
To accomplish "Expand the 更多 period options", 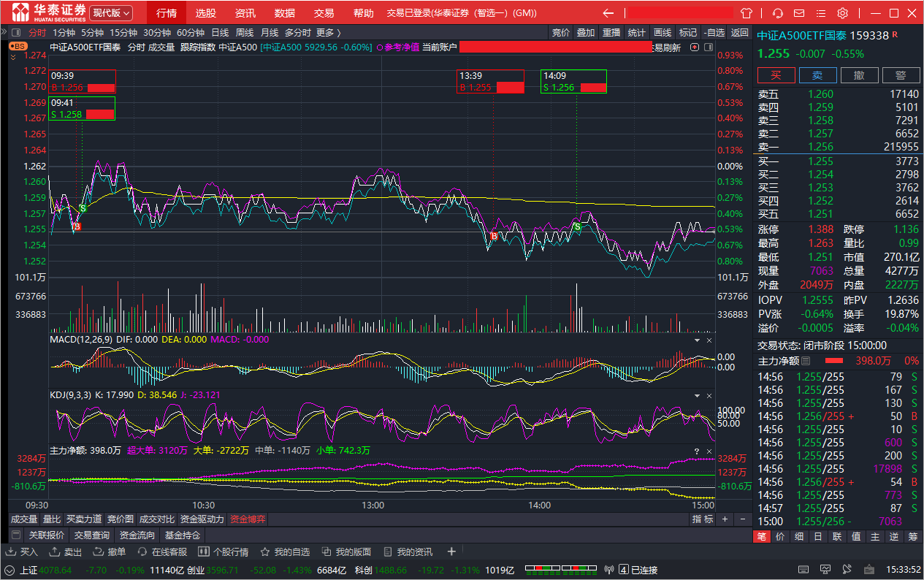I will click(328, 32).
